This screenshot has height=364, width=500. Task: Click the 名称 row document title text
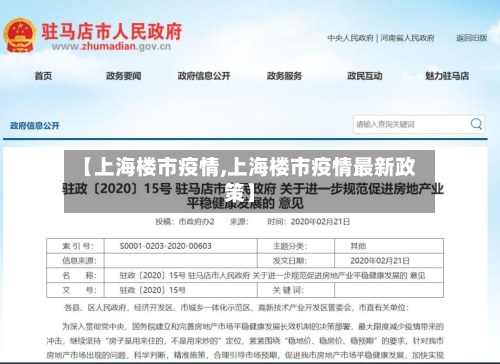point(272,275)
